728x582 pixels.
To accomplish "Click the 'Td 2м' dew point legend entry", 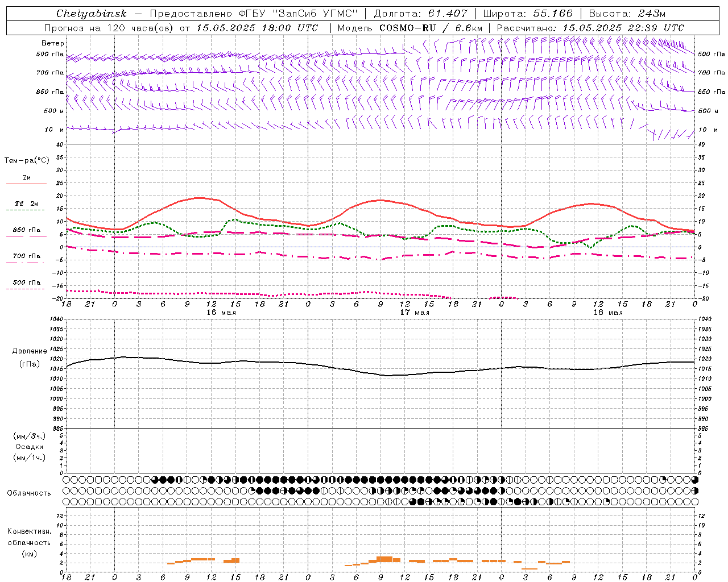I will point(26,203).
